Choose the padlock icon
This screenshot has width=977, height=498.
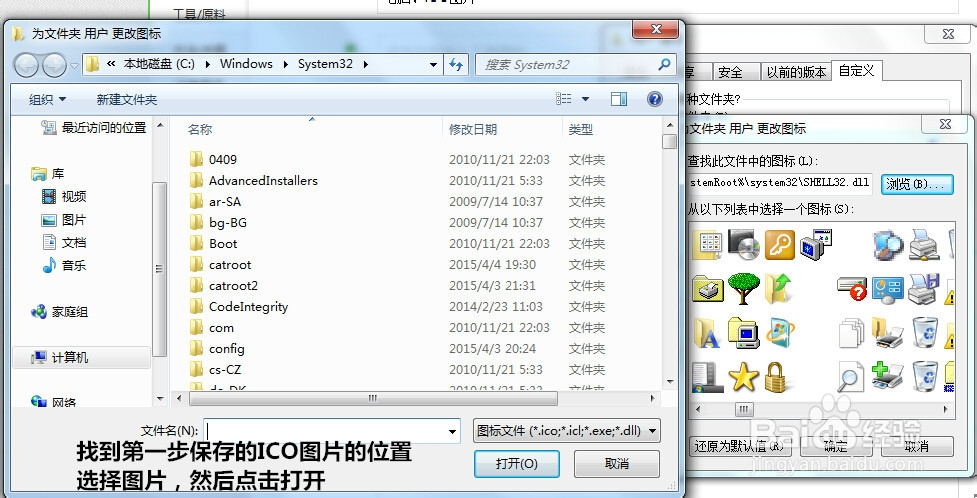[x=777, y=376]
